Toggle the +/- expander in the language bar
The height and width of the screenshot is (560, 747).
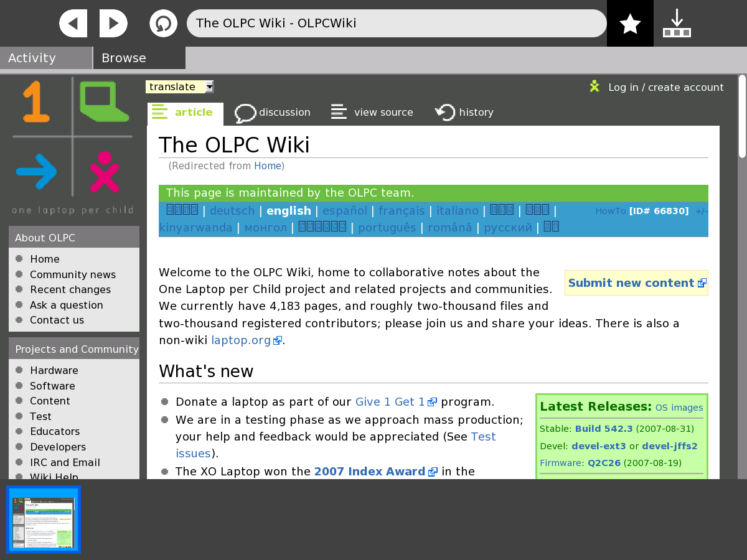(701, 212)
